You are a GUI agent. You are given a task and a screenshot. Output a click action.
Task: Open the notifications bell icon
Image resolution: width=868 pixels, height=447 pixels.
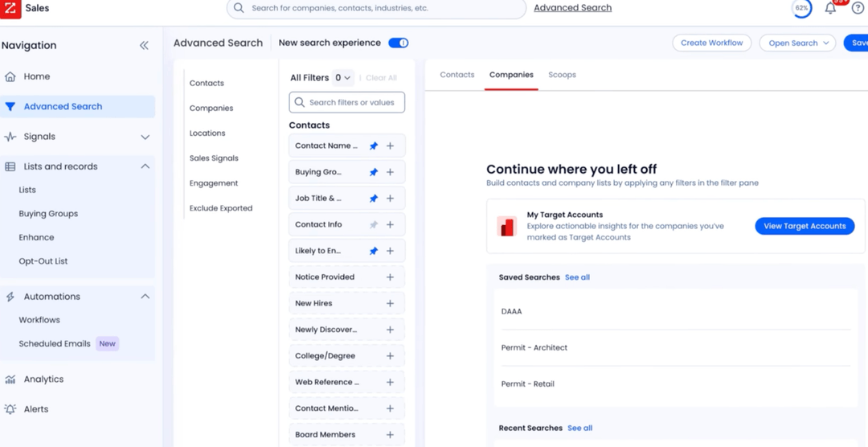[830, 8]
